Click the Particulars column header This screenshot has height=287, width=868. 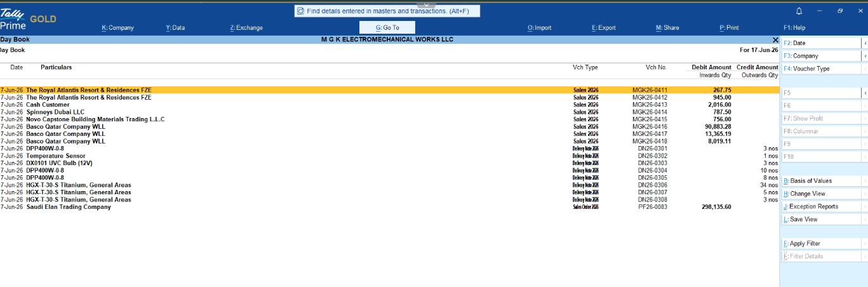pyautogui.click(x=56, y=67)
